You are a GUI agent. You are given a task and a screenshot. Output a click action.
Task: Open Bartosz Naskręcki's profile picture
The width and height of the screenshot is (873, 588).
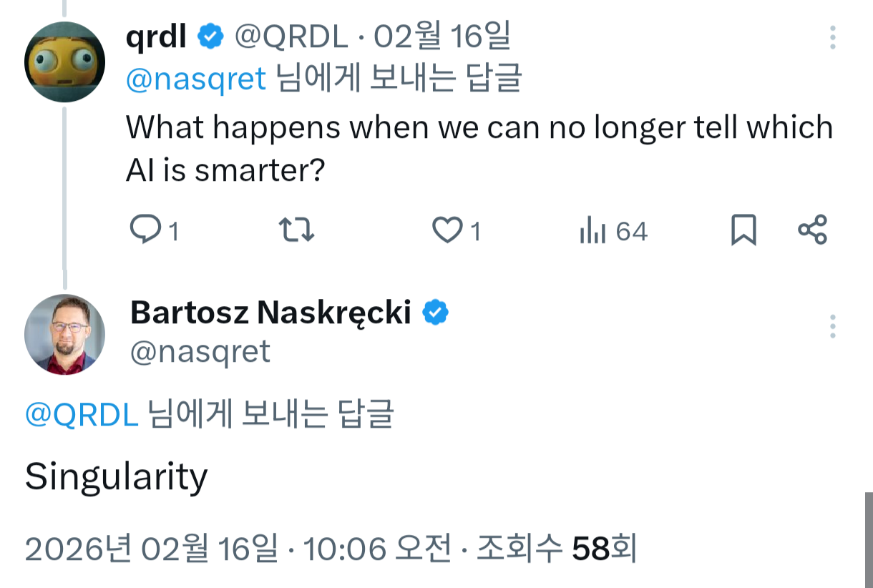tap(64, 334)
